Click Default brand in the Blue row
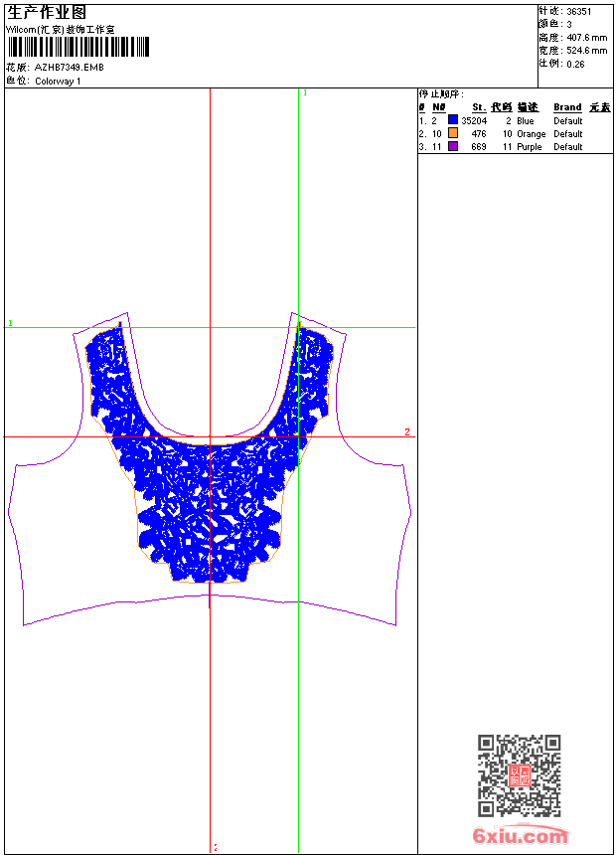This screenshot has width=616, height=855. pyautogui.click(x=568, y=121)
